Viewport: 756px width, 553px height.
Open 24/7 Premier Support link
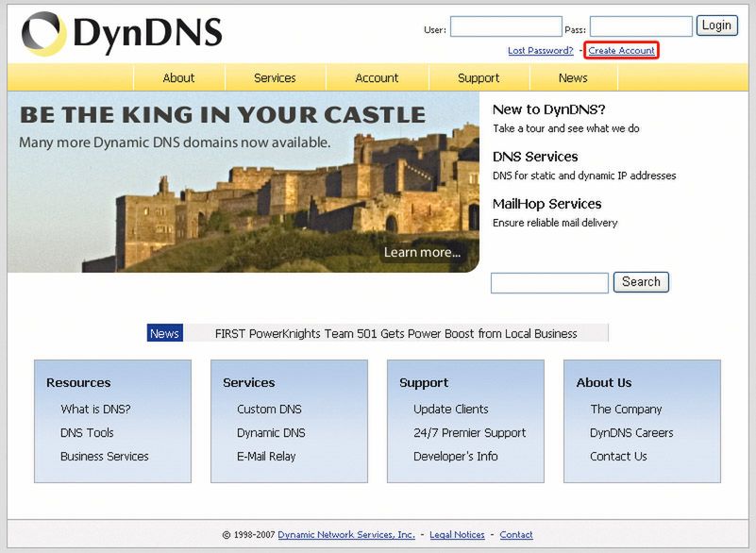pyautogui.click(x=470, y=433)
